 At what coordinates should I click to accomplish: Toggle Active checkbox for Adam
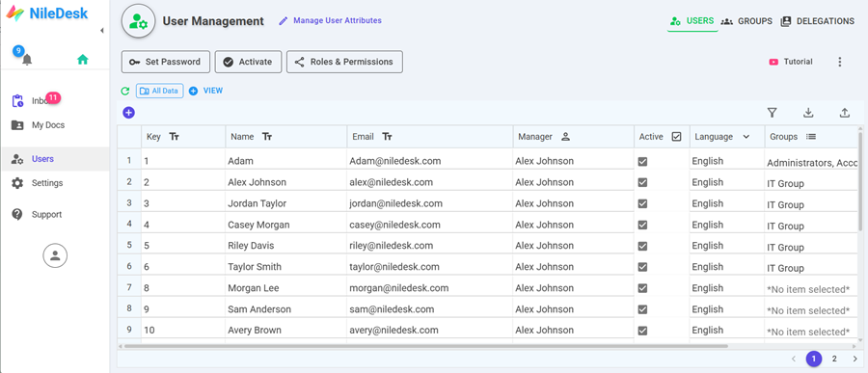point(642,162)
